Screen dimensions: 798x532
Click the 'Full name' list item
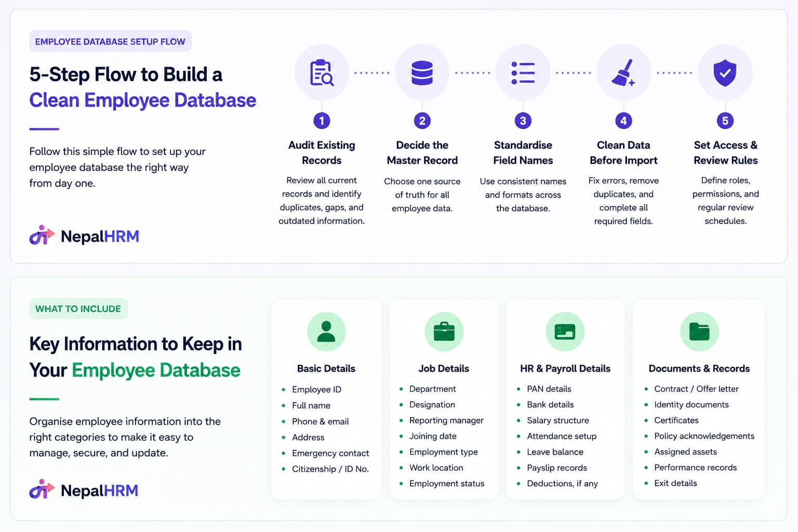coord(311,405)
